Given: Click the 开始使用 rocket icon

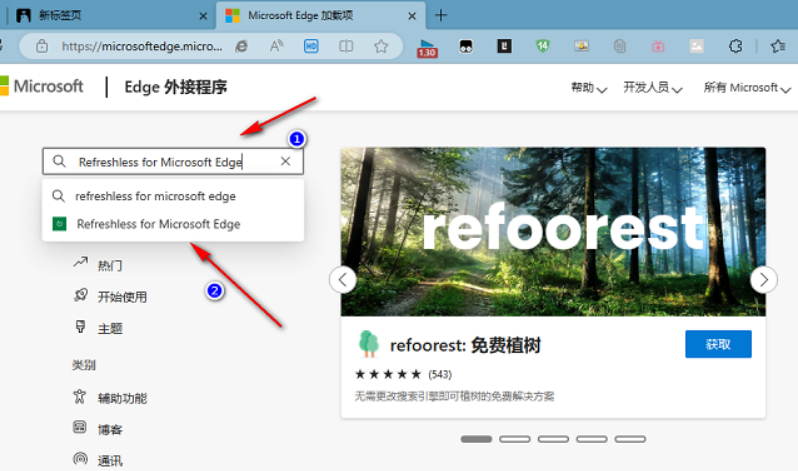Looking at the screenshot, I should 80,295.
